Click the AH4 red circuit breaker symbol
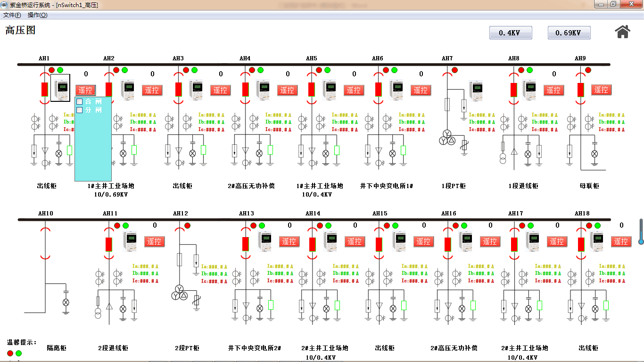Viewport: 644px width, 362px height. [245, 89]
